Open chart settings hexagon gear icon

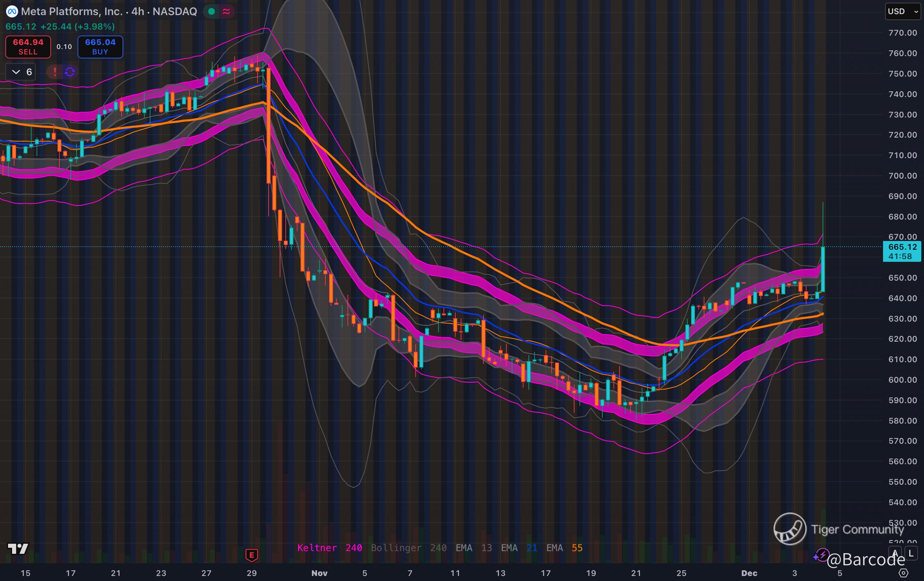pos(903,573)
